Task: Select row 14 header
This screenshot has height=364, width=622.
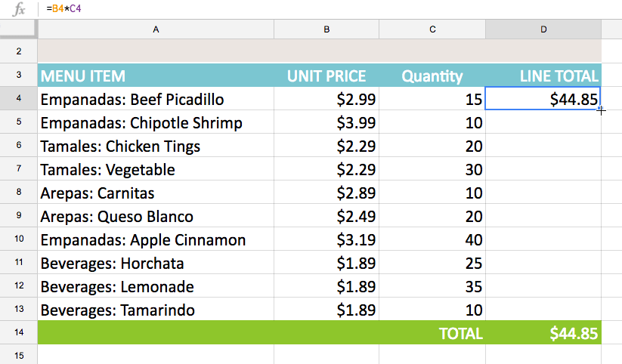Action: click(19, 333)
